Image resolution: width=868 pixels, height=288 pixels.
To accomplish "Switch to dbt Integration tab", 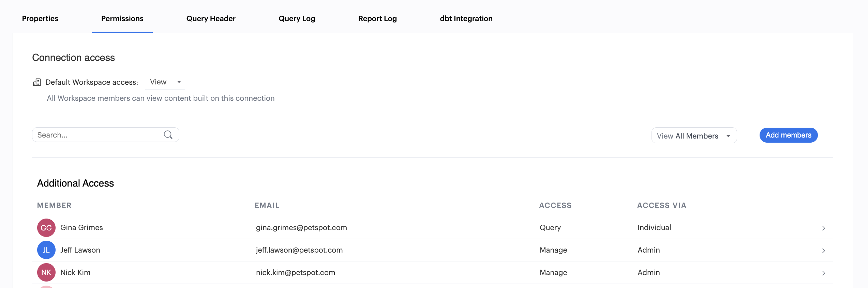I will coord(466,18).
